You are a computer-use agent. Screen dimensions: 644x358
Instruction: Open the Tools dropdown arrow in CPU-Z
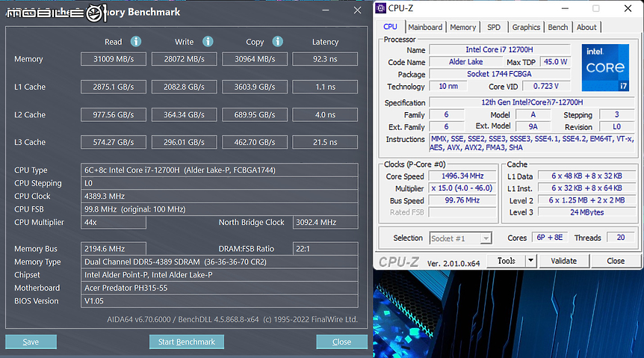point(531,261)
